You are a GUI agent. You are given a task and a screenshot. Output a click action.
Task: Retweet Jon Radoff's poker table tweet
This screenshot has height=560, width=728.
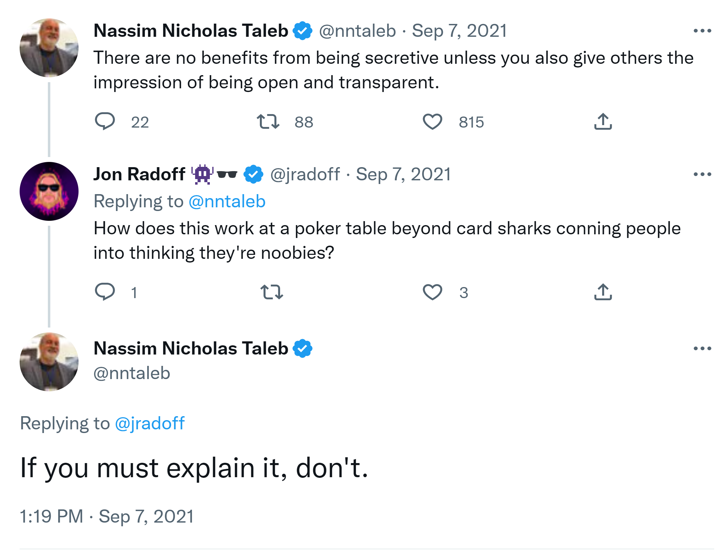[271, 292]
